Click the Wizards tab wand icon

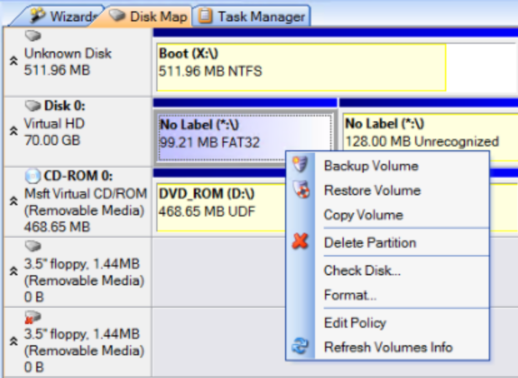[x=37, y=15]
